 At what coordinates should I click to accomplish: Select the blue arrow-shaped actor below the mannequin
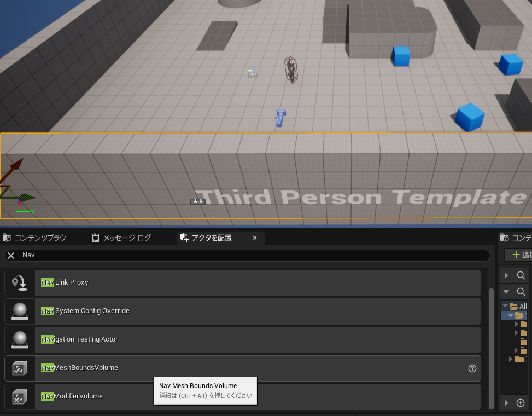(280, 118)
